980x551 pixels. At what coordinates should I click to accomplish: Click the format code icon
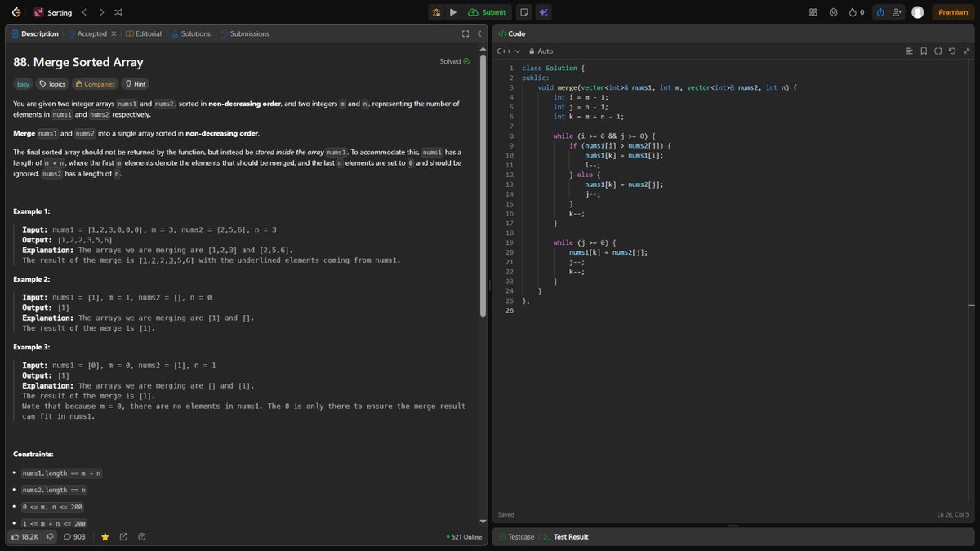(x=910, y=51)
